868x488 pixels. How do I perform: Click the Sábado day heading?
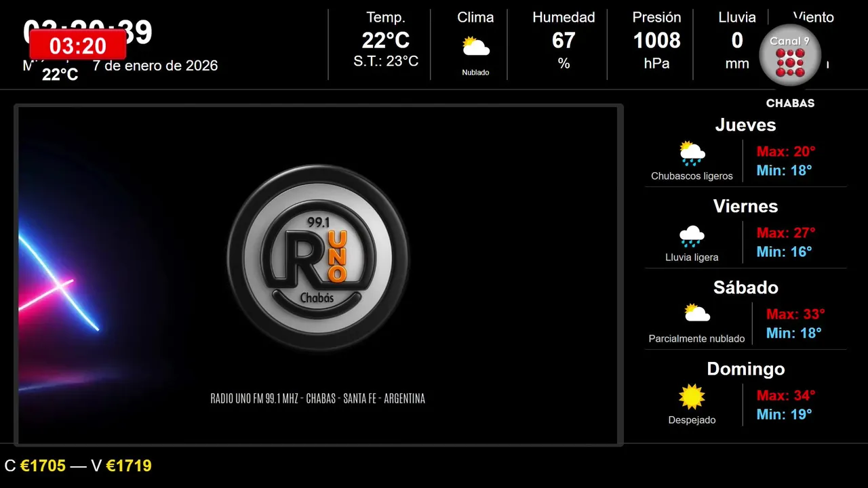745,287
